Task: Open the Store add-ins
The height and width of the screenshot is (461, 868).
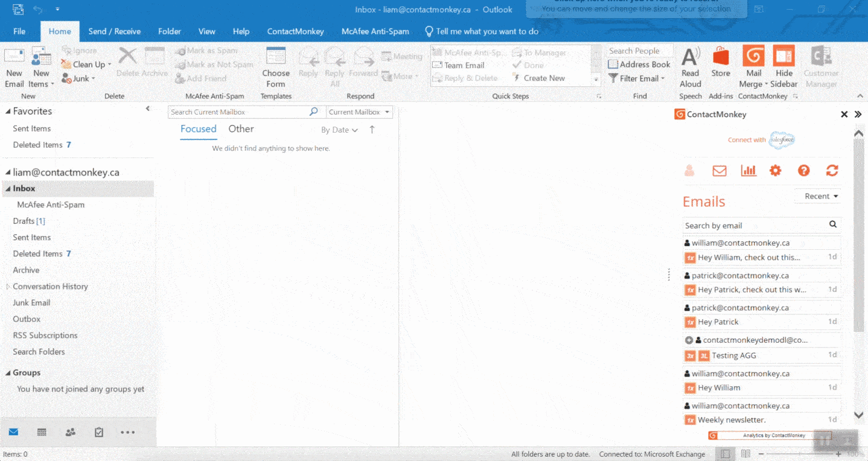Action: click(x=721, y=63)
